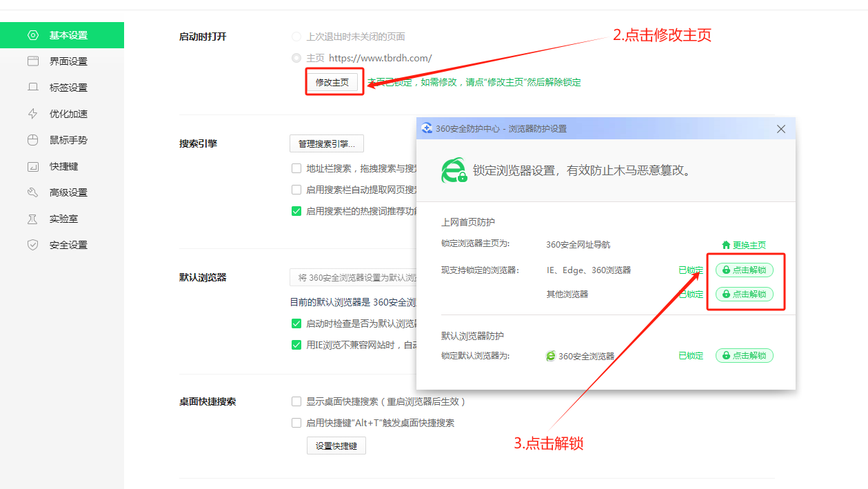868x489 pixels.
Task: Click 将360安全浏览器设置为默认浏览器 button
Action: click(x=353, y=277)
